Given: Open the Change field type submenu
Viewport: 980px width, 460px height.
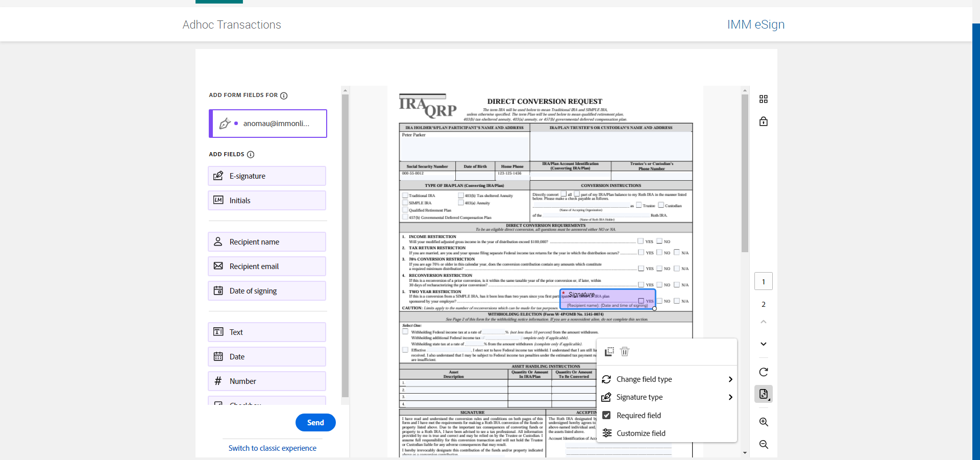Looking at the screenshot, I should click(667, 379).
